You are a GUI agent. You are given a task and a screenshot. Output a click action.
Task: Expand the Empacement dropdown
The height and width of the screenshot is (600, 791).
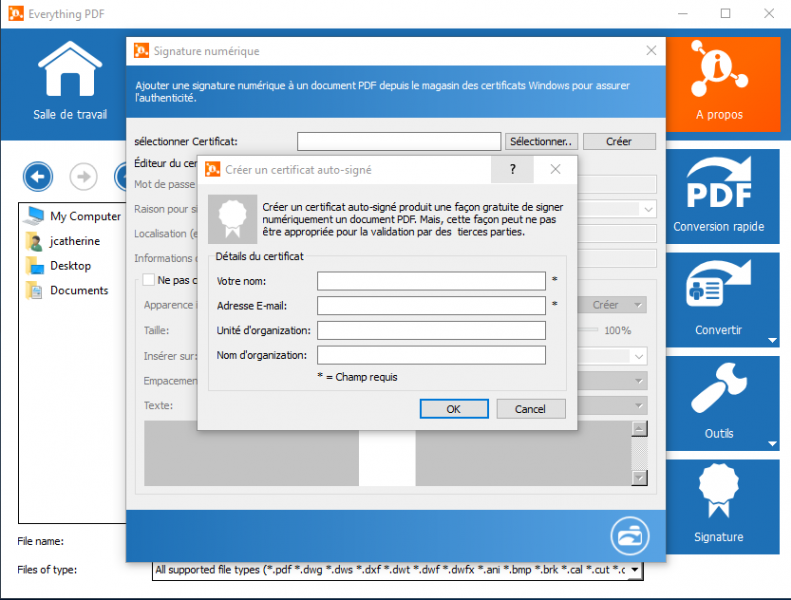click(x=639, y=381)
